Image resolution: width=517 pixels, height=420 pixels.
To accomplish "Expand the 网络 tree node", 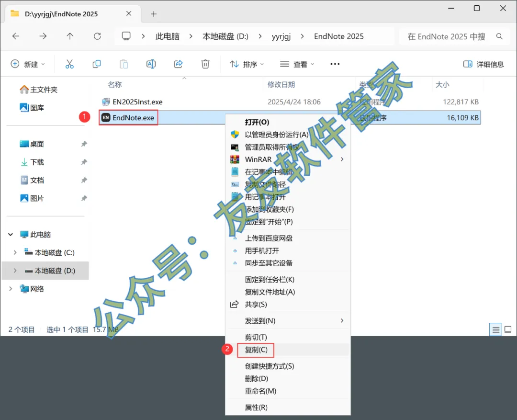I will click(11, 289).
